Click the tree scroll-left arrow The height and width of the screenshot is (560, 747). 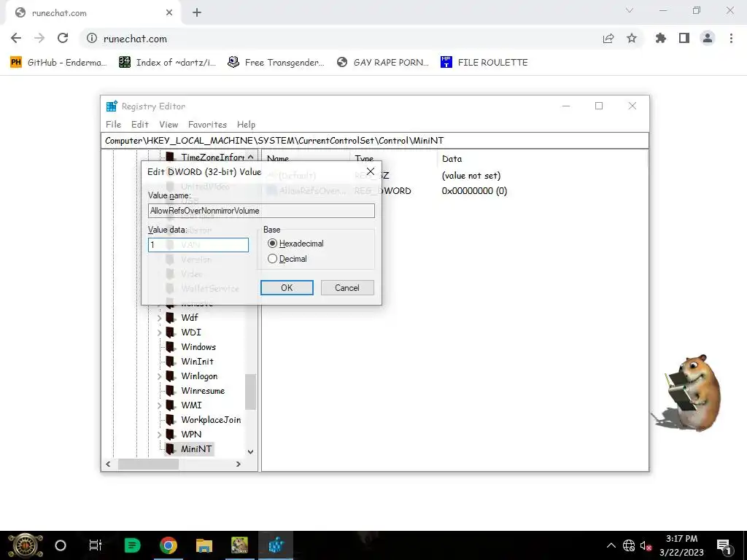coord(108,464)
